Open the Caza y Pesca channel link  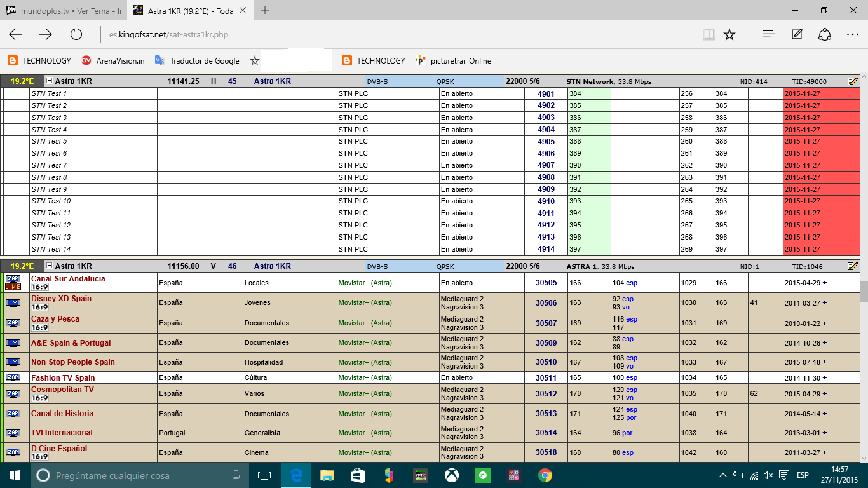[x=55, y=319]
